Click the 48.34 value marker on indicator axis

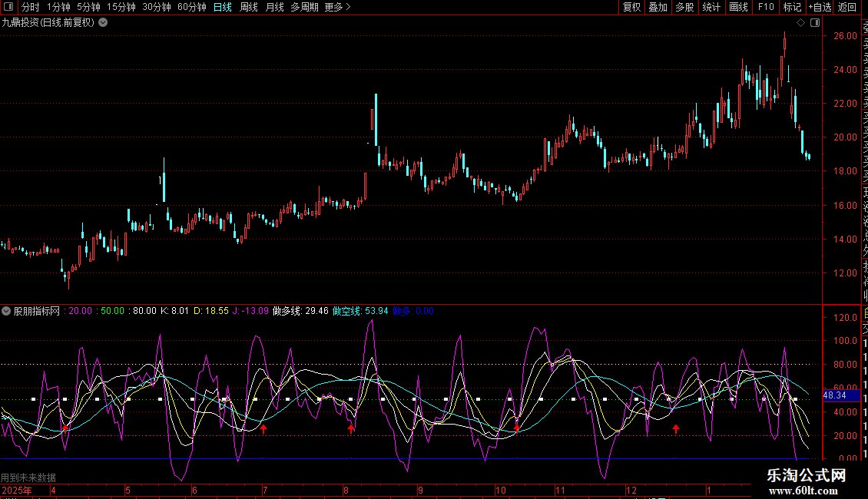834,395
